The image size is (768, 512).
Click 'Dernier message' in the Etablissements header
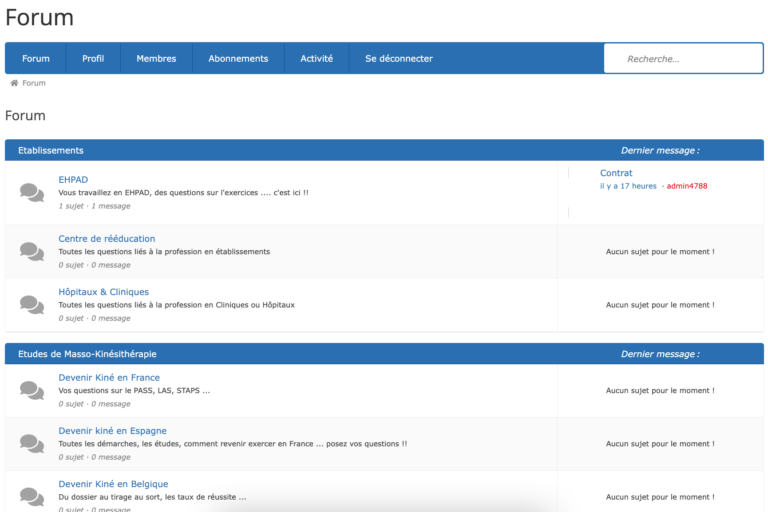[660, 150]
